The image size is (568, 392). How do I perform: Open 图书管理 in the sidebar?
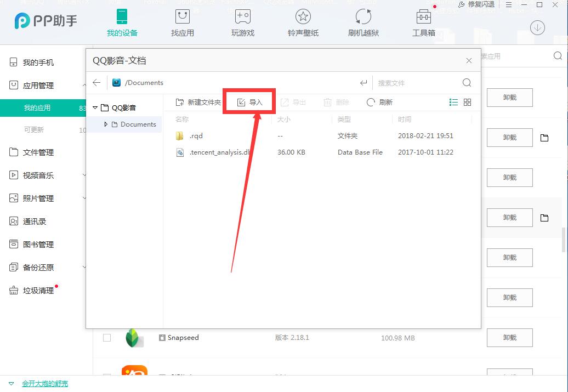point(31,245)
